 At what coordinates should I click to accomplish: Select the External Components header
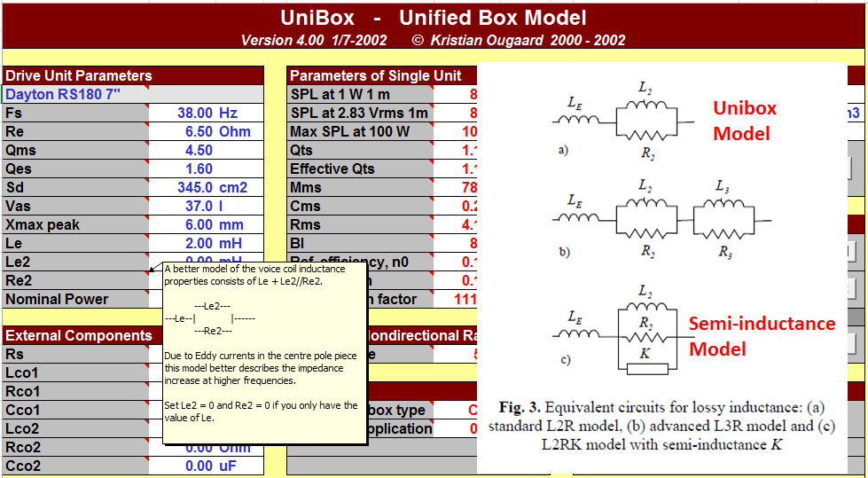pyautogui.click(x=83, y=335)
